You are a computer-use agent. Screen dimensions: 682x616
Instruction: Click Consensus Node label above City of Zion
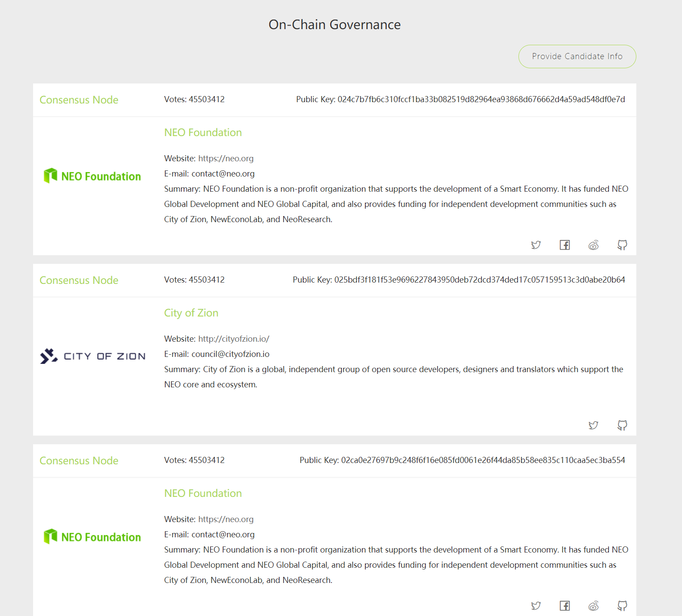[x=79, y=280]
